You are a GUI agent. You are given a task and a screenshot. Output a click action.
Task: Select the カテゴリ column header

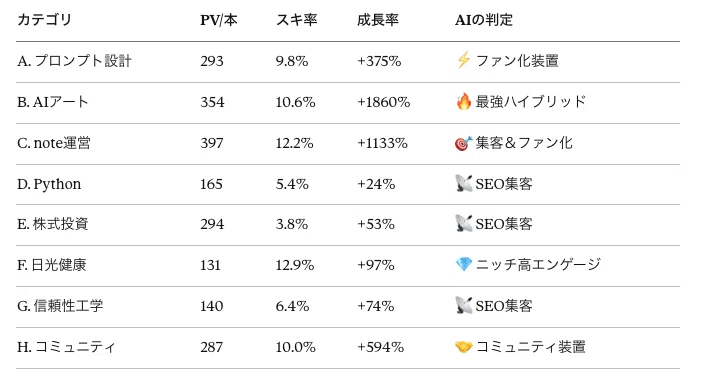(45, 20)
